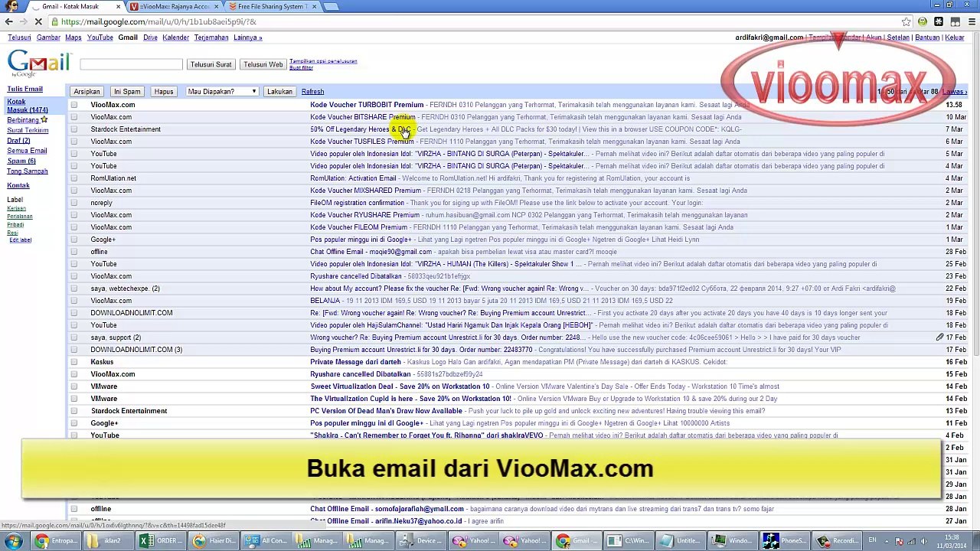980x551 pixels.
Task: Click the browser forward arrow
Action: (24, 21)
